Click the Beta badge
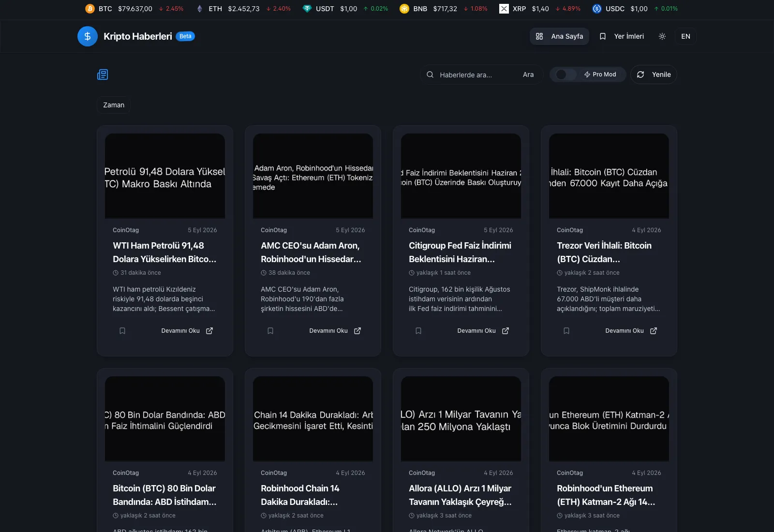774x532 pixels. click(185, 36)
